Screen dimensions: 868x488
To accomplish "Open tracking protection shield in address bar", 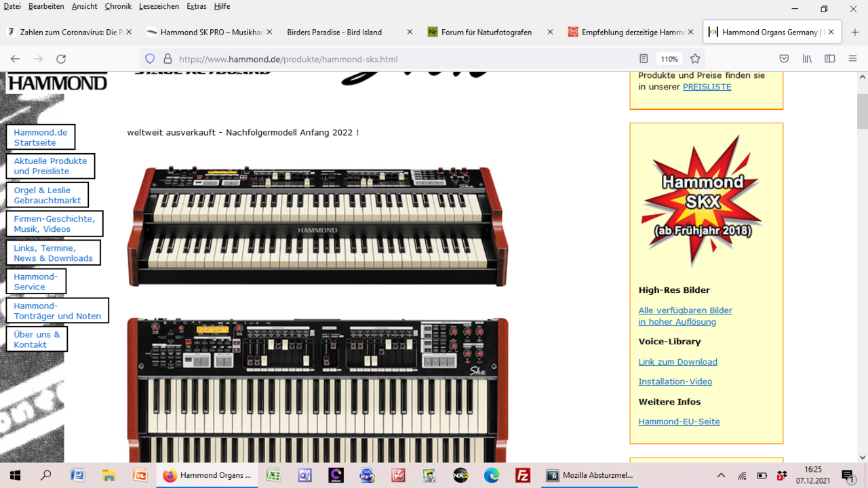I will pos(150,59).
